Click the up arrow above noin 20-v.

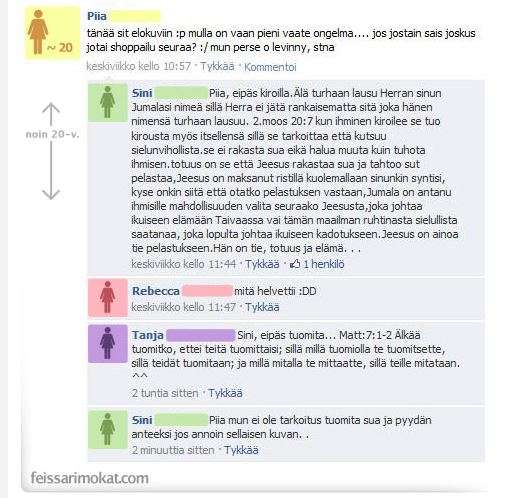(x=51, y=114)
